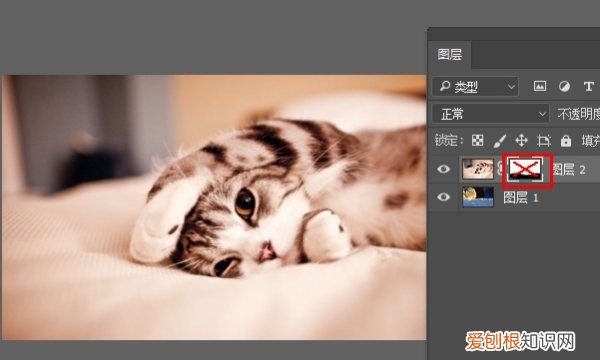
Task: Select the disabled layer mask thumbnail
Action: 525,170
